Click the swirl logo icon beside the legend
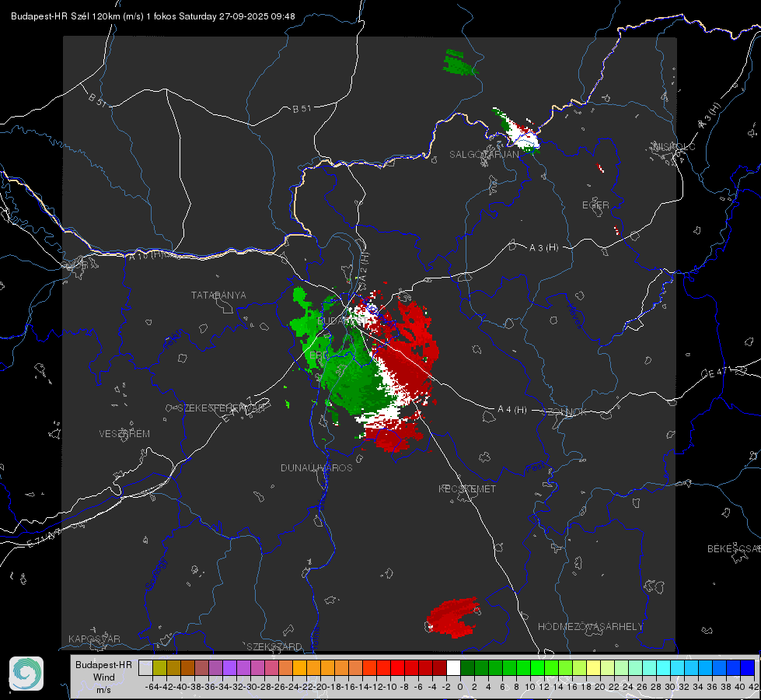This screenshot has height=700, width=761. click(26, 674)
